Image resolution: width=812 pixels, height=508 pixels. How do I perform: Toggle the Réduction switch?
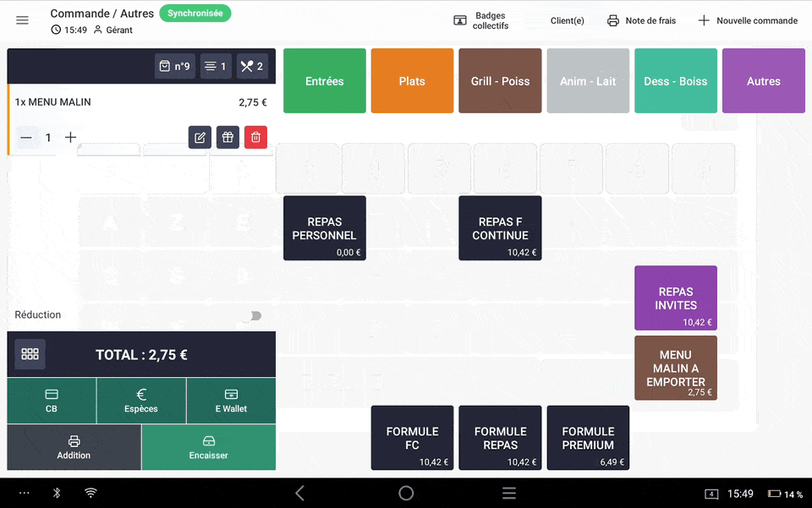(x=252, y=315)
